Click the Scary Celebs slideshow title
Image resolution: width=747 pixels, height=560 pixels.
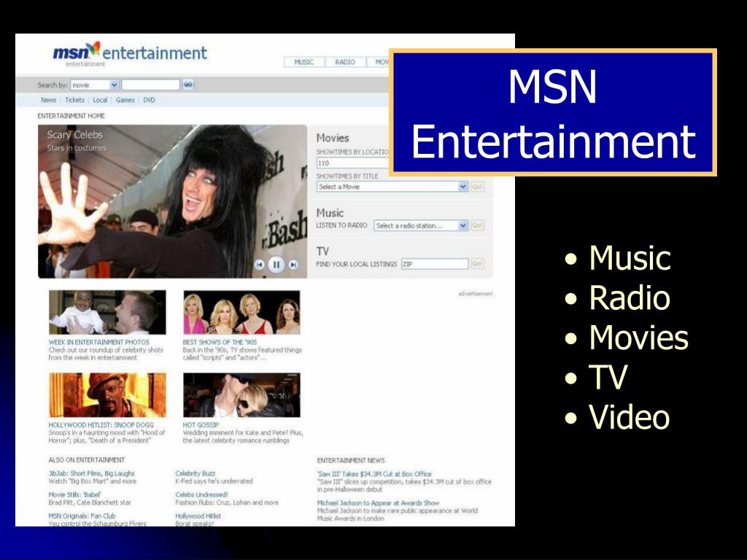75,135
